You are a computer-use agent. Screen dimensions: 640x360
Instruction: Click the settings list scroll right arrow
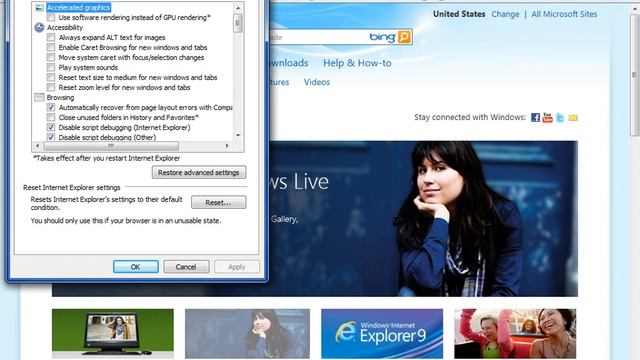(x=227, y=146)
